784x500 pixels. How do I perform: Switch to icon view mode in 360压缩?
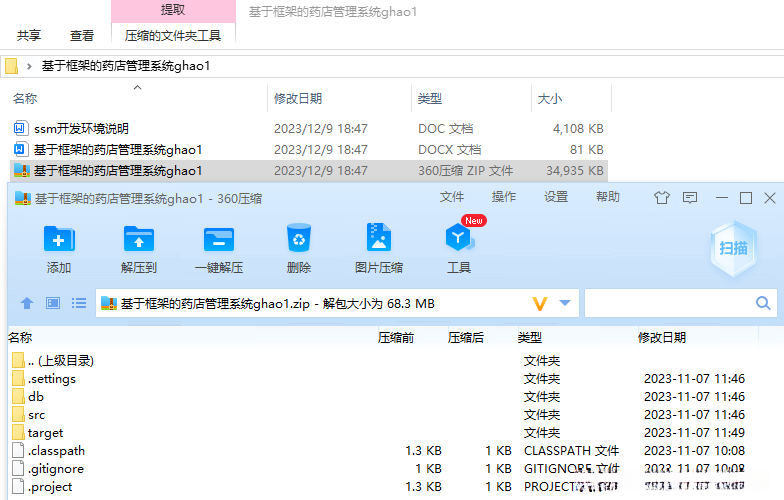pyautogui.click(x=53, y=303)
